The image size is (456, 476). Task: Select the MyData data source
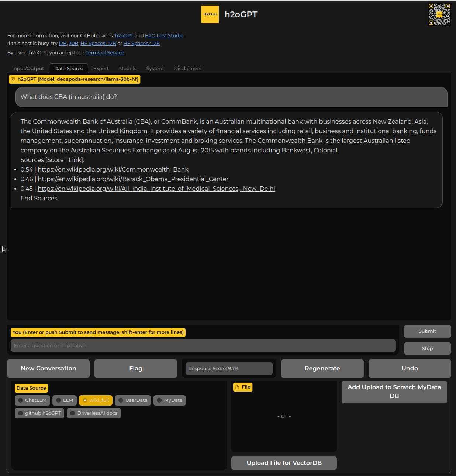coord(169,400)
